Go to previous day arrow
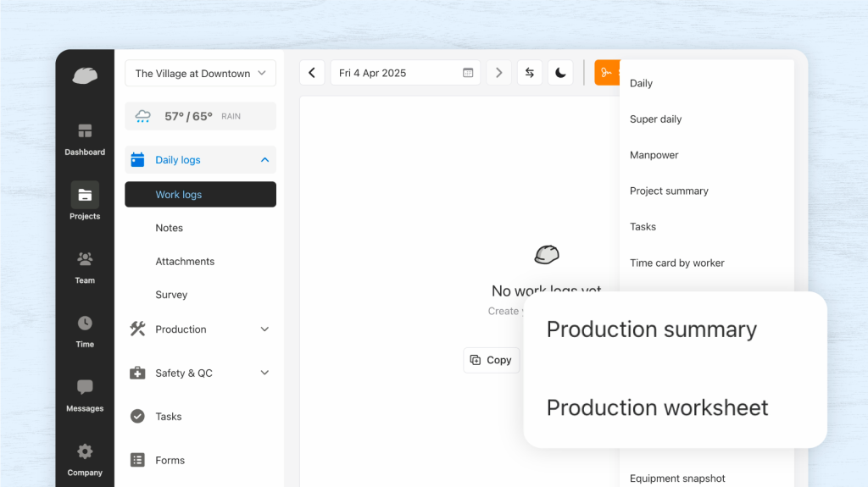The height and width of the screenshot is (487, 868). 312,73
